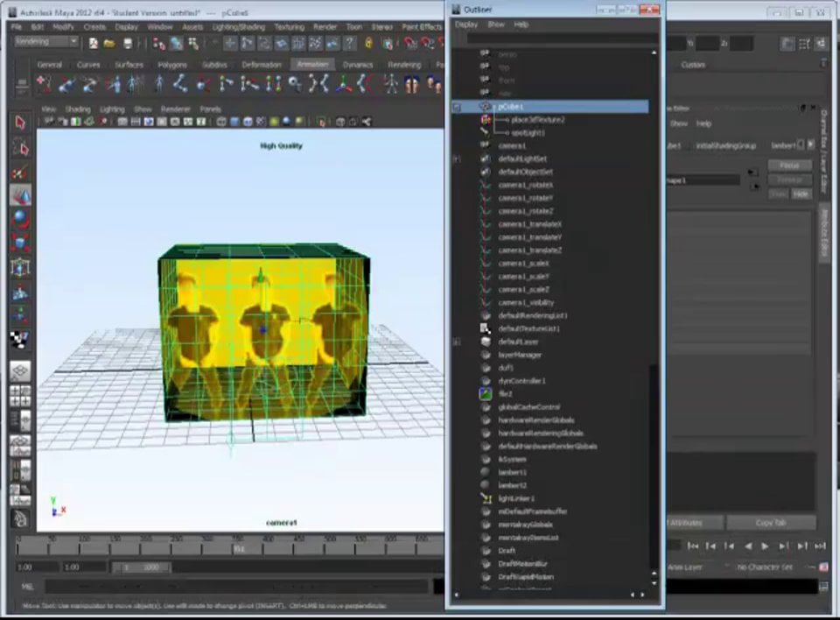Choose the Move tool in toolbox
840x620 pixels.
tap(20, 195)
